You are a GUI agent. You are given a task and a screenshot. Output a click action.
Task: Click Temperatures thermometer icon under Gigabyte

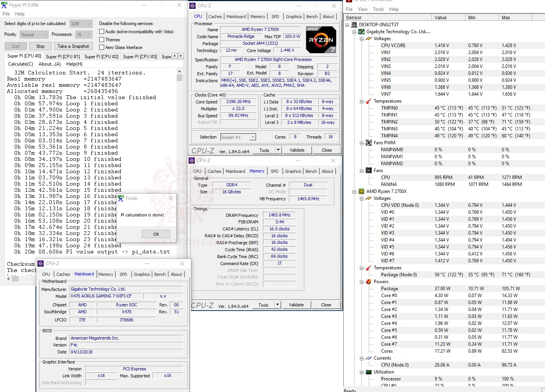pyautogui.click(x=369, y=101)
